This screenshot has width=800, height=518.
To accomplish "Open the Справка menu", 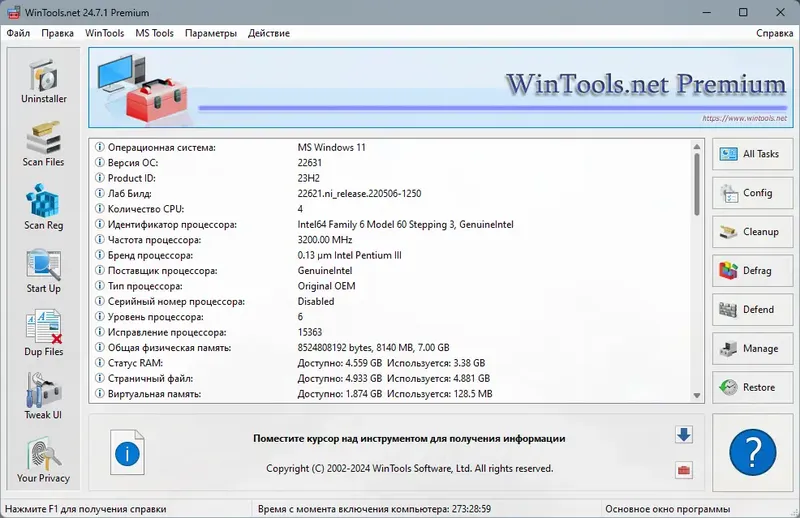I will coord(774,33).
